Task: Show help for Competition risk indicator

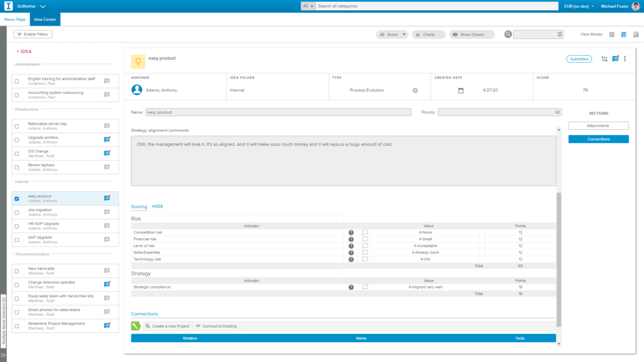Action: click(x=351, y=232)
